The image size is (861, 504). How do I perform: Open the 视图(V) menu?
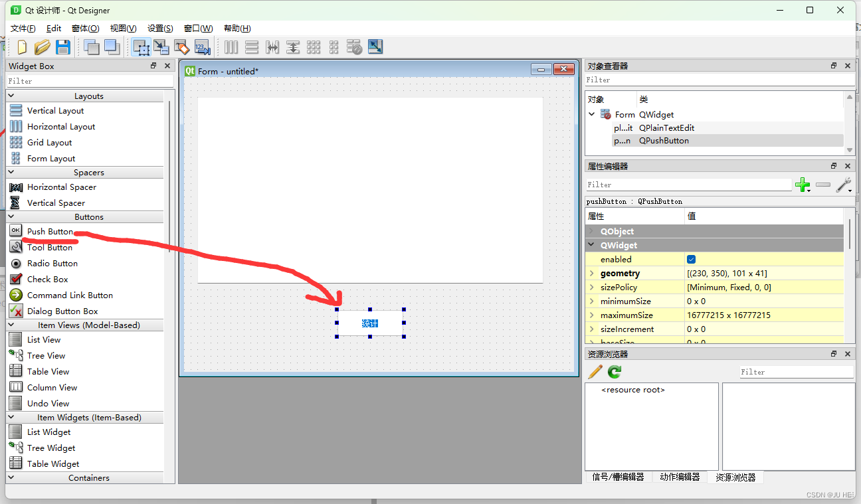123,28
